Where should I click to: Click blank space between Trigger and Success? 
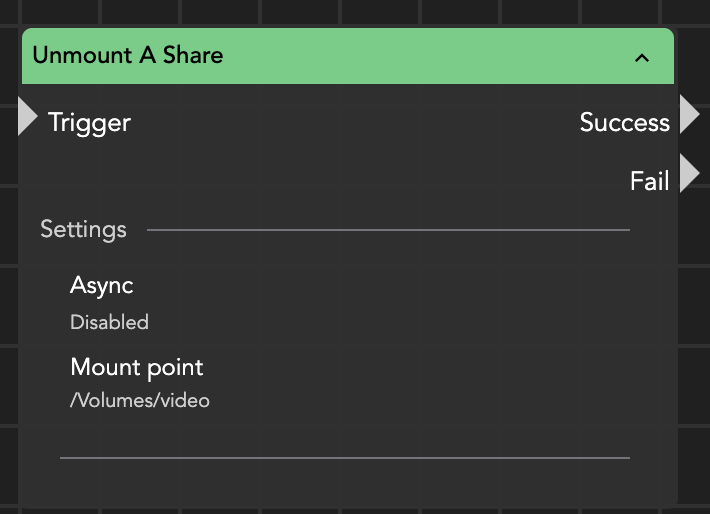pos(350,123)
